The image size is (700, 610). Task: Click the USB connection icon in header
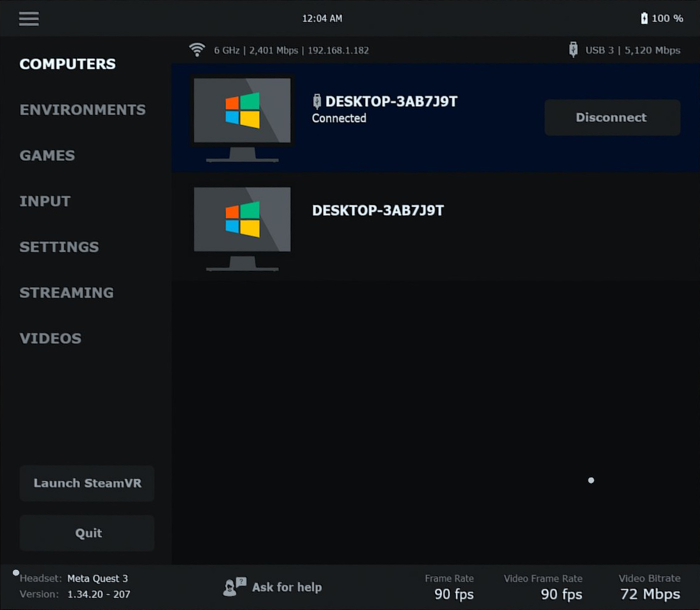coord(573,50)
